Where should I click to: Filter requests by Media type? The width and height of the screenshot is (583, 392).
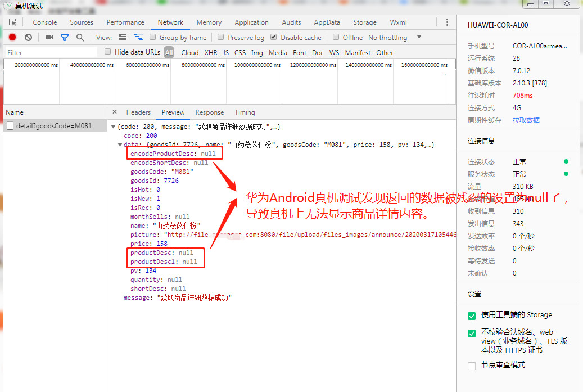278,52
